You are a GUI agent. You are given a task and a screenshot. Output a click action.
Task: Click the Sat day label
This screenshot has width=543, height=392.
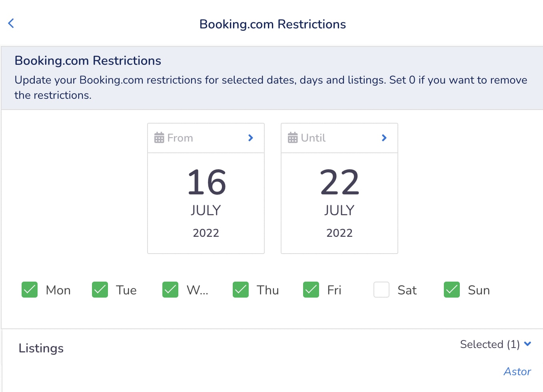[407, 290]
